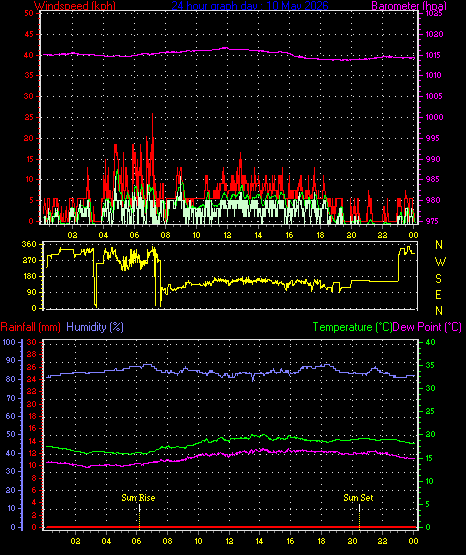This screenshot has height=555, width=466.
Task: Click the 270 wind direction axis value
Action: (29, 261)
